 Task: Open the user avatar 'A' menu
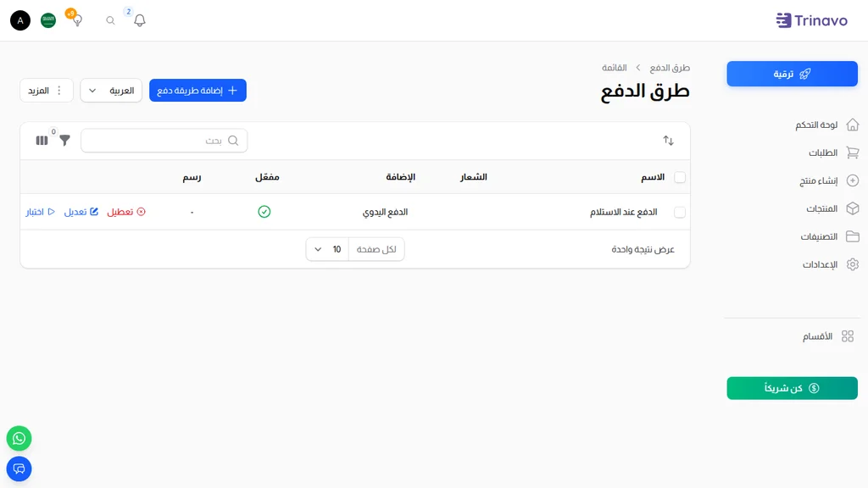point(20,20)
